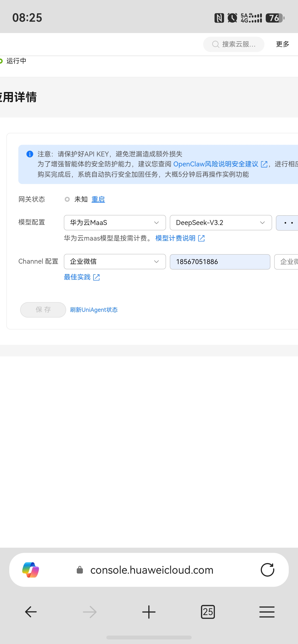Tap the masked API key field
The width and height of the screenshot is (298, 644).
(287, 223)
